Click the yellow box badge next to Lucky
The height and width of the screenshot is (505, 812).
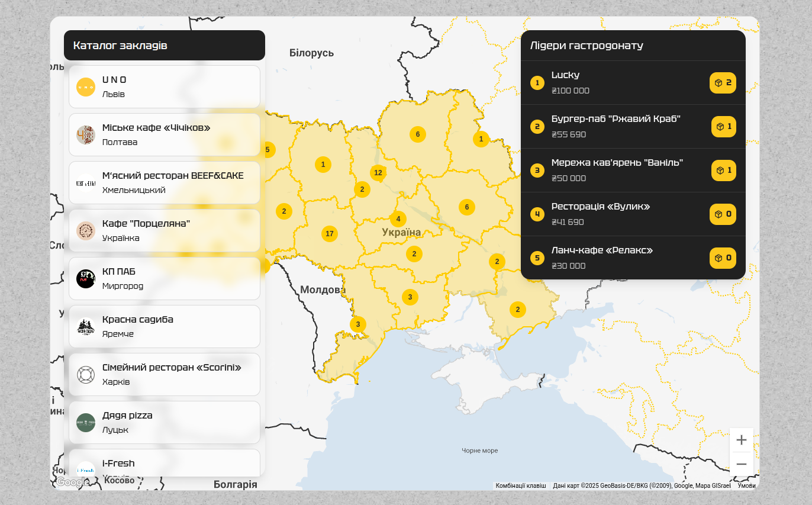coord(723,83)
